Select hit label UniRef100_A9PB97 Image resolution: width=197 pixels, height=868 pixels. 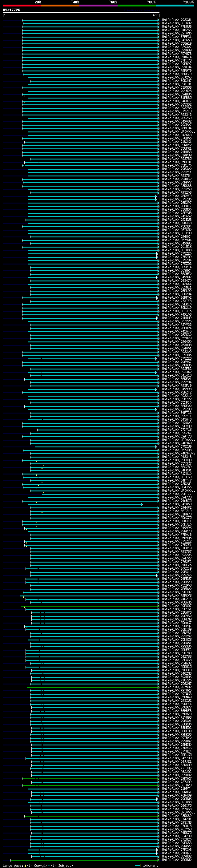point(176,64)
